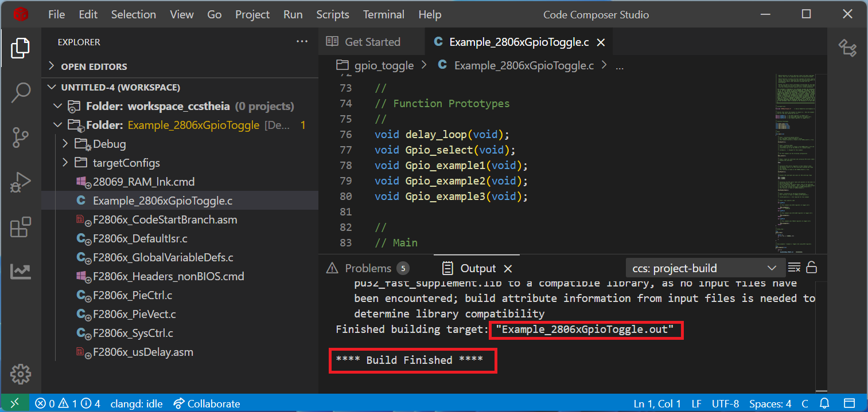Image resolution: width=868 pixels, height=412 pixels.
Task: Click the Collaborate status bar button
Action: click(x=207, y=403)
